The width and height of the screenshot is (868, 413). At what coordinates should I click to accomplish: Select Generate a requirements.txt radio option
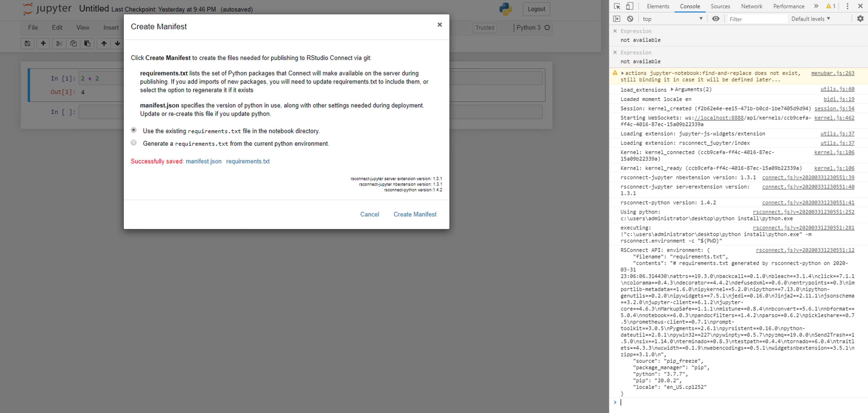134,143
